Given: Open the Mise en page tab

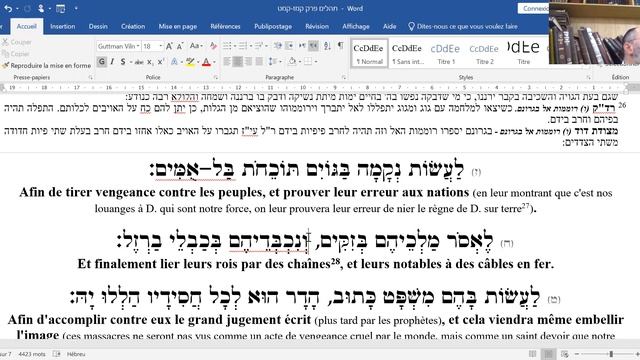Looking at the screenshot, I should pyautogui.click(x=178, y=26).
